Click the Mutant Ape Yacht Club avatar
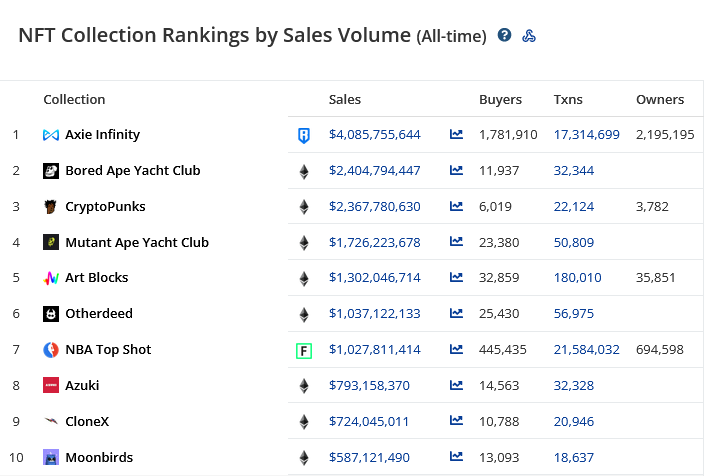Screen dimensions: 706x476 click(x=51, y=242)
